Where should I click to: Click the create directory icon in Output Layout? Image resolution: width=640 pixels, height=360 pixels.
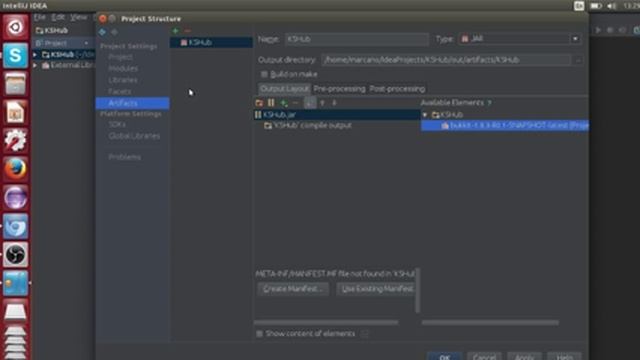point(259,103)
